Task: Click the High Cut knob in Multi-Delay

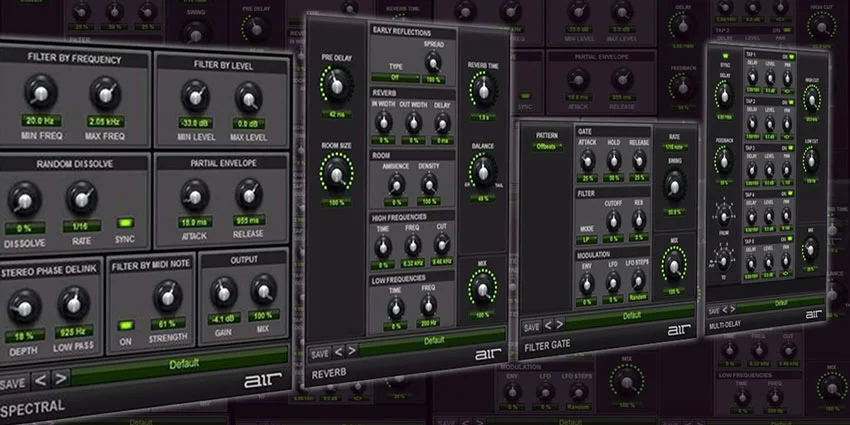Action: click(811, 99)
